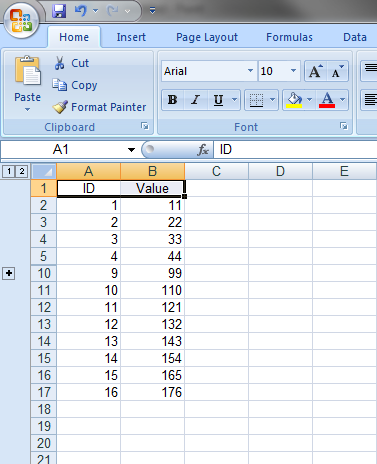Viewport: 377px width, 464px height.
Task: Select row 10 header
Action: [44, 273]
